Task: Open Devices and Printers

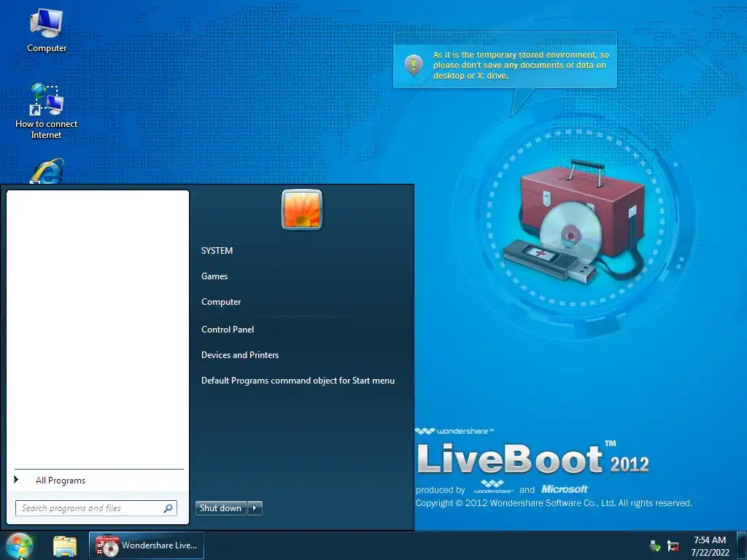Action: [239, 355]
